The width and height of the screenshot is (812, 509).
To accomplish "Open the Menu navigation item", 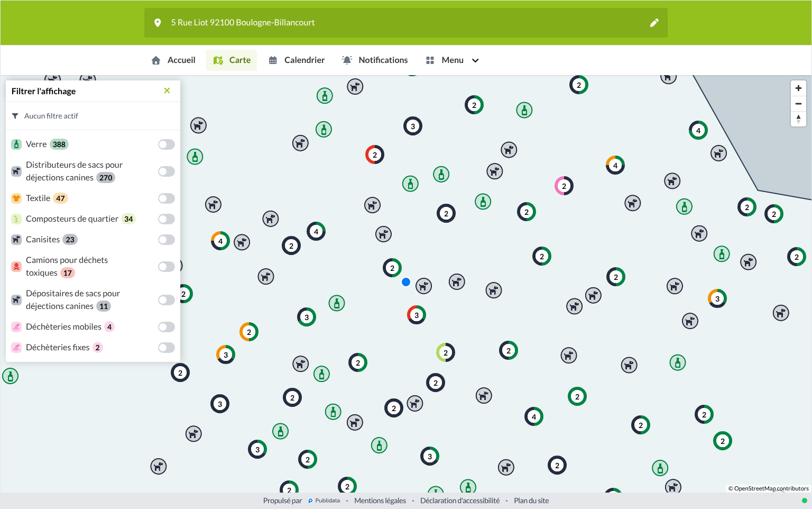I will 453,60.
